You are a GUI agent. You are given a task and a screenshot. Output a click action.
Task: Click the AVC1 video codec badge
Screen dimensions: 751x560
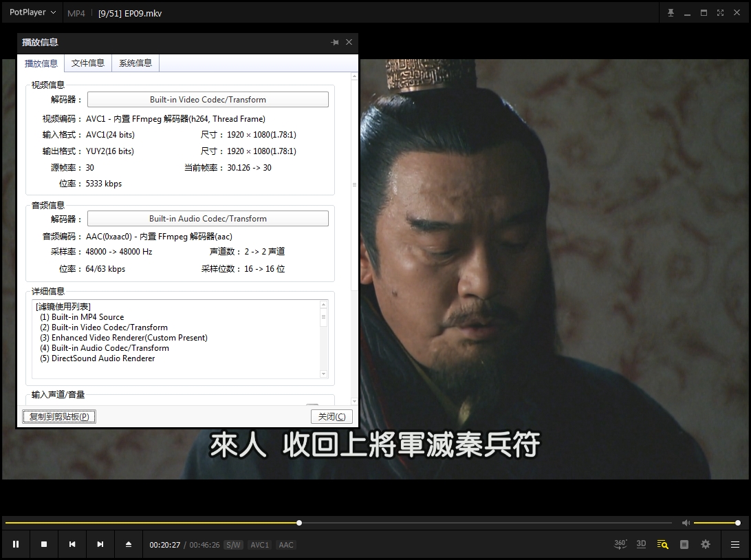point(260,545)
